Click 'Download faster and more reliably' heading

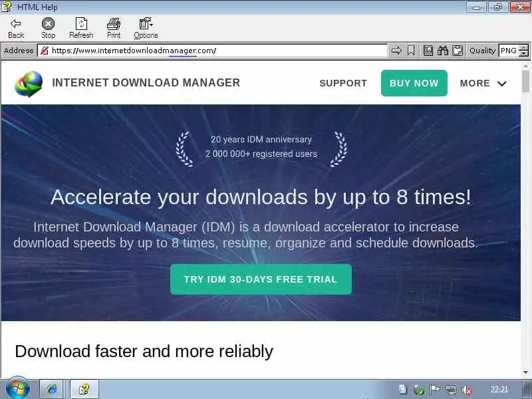[x=144, y=351]
